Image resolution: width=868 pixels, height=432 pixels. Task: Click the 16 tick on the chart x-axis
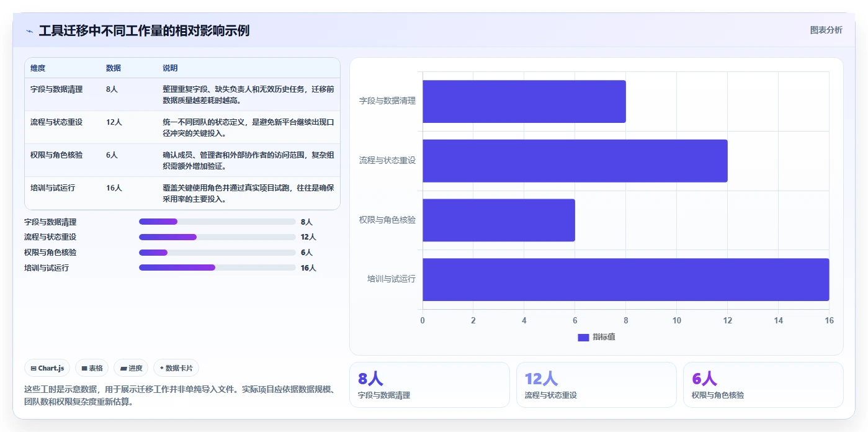[x=829, y=320]
